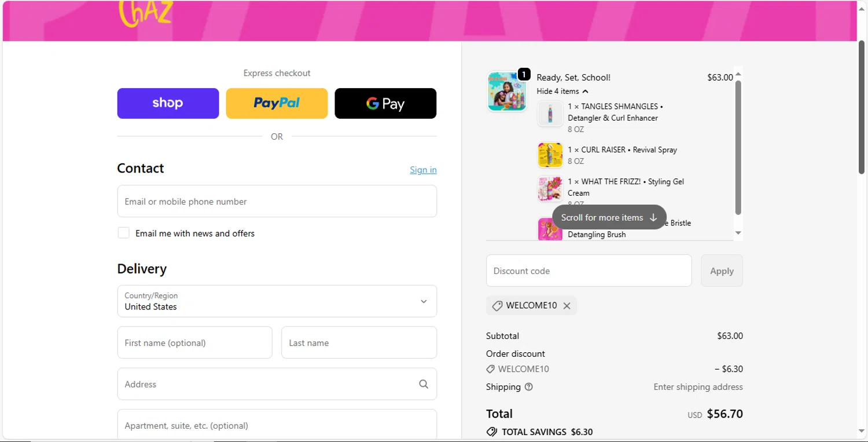Click the WHAT THE FRIZZ! Styling Gel thumbnail
The width and height of the screenshot is (868, 442).
point(550,188)
